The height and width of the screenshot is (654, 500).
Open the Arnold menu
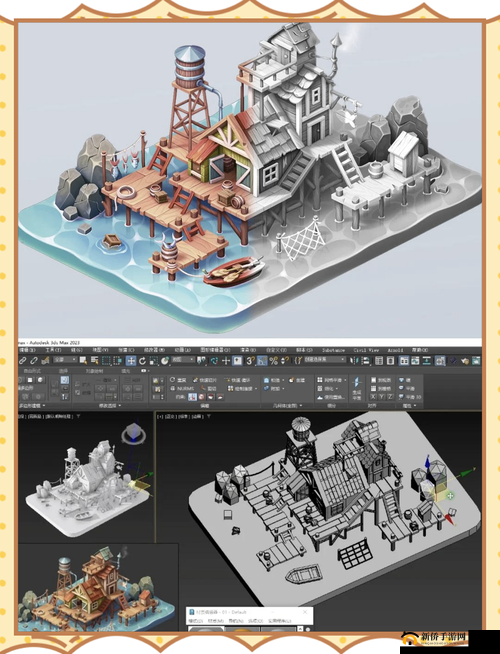coord(395,350)
